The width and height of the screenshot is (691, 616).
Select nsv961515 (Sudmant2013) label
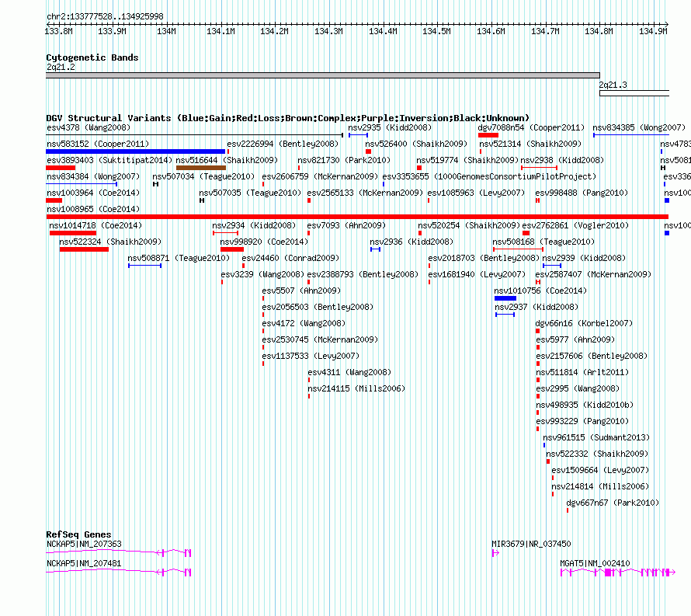[x=596, y=437]
